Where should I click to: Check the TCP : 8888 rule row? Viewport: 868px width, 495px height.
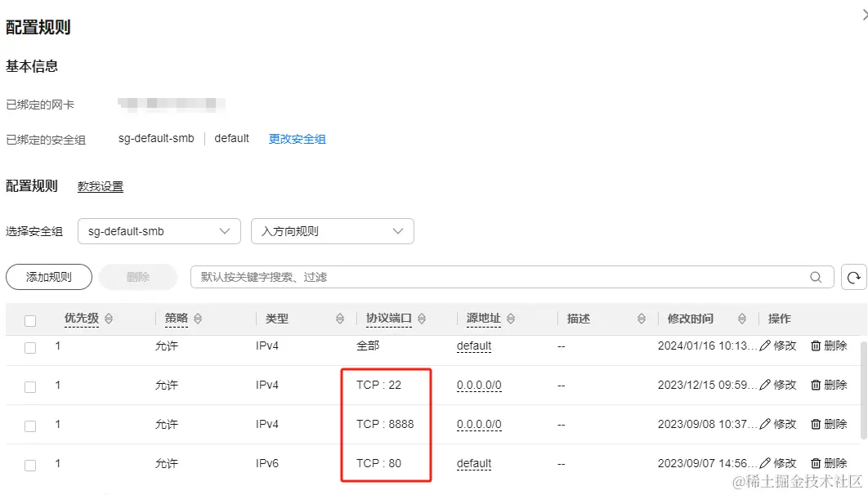pos(30,426)
